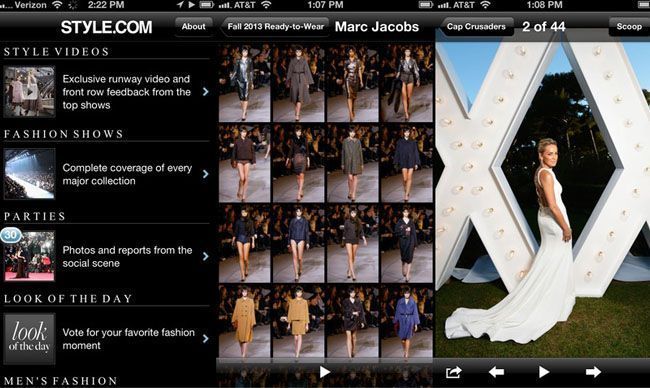Tap the 30 badge on Parties
This screenshot has width=650, height=388.
pos(10,235)
